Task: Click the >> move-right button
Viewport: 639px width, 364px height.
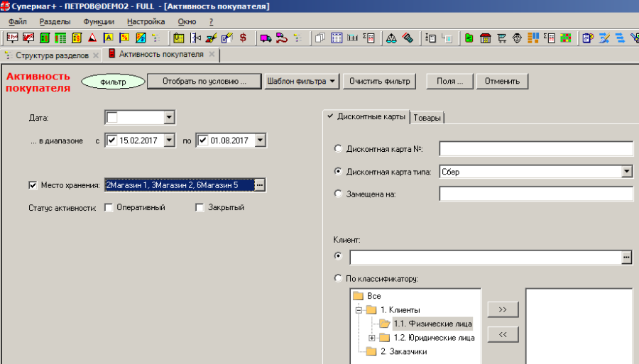Action: coord(503,309)
